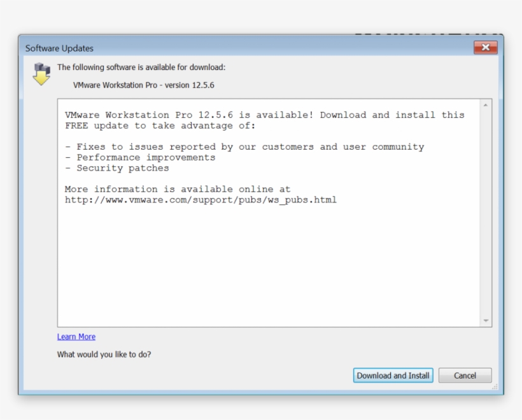Image resolution: width=522 pixels, height=420 pixels.
Task: Click the red X close icon
Action: pyautogui.click(x=486, y=47)
